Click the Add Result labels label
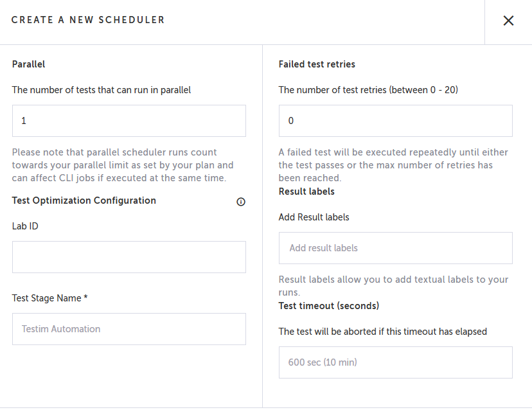 (314, 217)
